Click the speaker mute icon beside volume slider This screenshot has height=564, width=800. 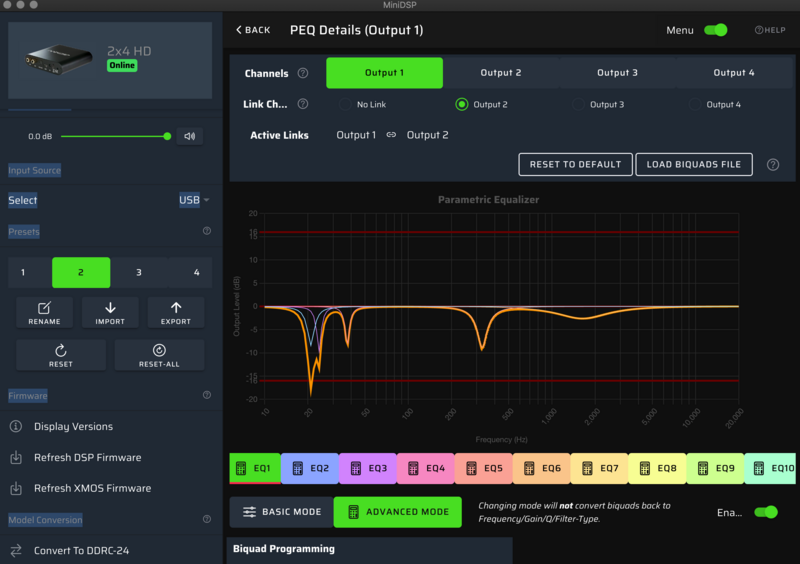[190, 136]
